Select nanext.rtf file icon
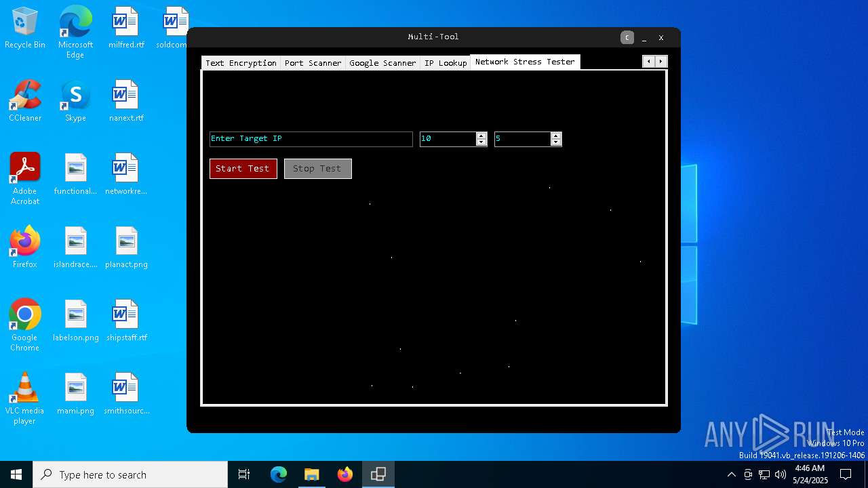 pos(126,101)
